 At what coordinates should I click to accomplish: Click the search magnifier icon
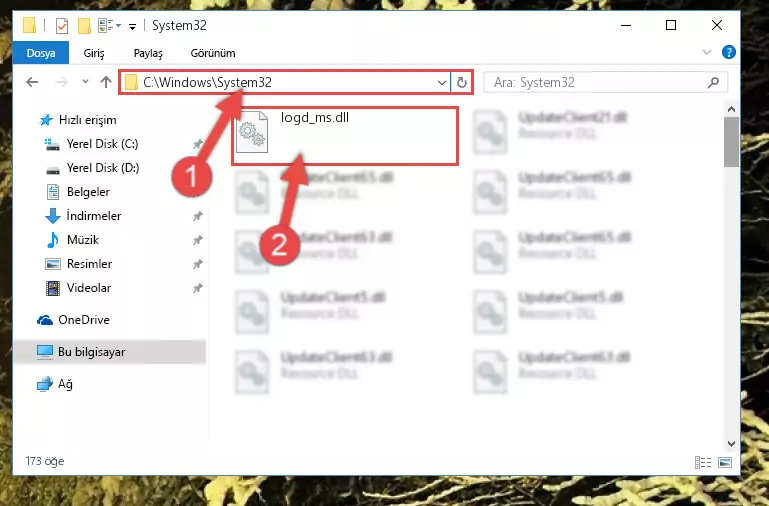(714, 82)
